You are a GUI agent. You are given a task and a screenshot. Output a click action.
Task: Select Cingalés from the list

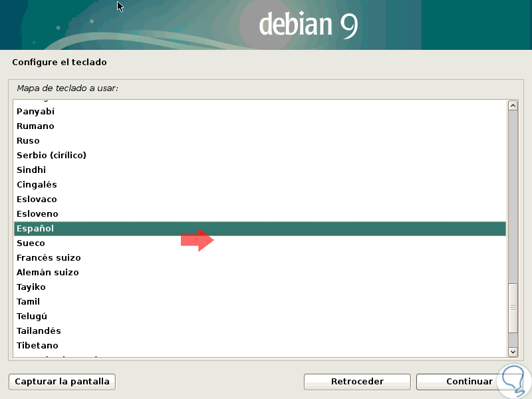tap(260, 185)
